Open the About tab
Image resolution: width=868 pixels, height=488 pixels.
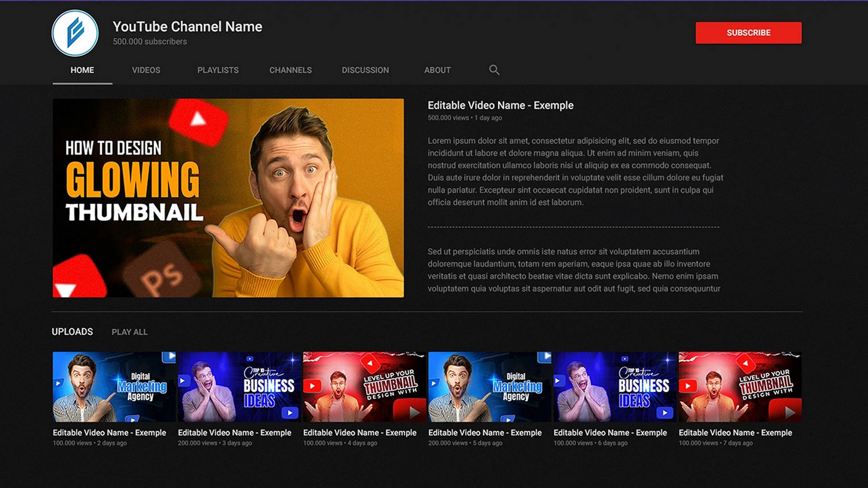click(x=437, y=70)
